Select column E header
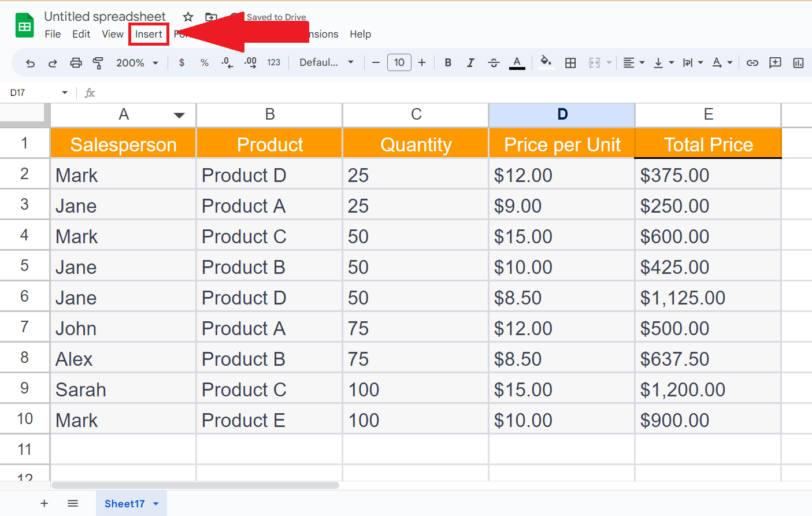 [x=708, y=114]
